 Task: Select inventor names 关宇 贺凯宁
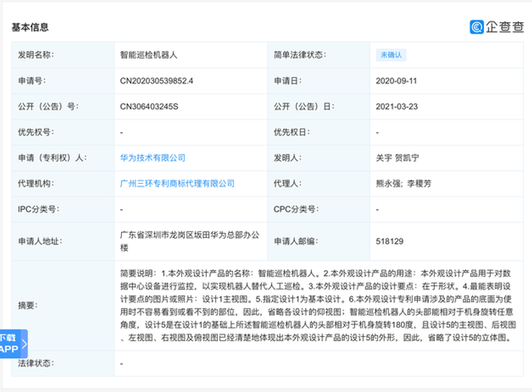pyautogui.click(x=397, y=158)
